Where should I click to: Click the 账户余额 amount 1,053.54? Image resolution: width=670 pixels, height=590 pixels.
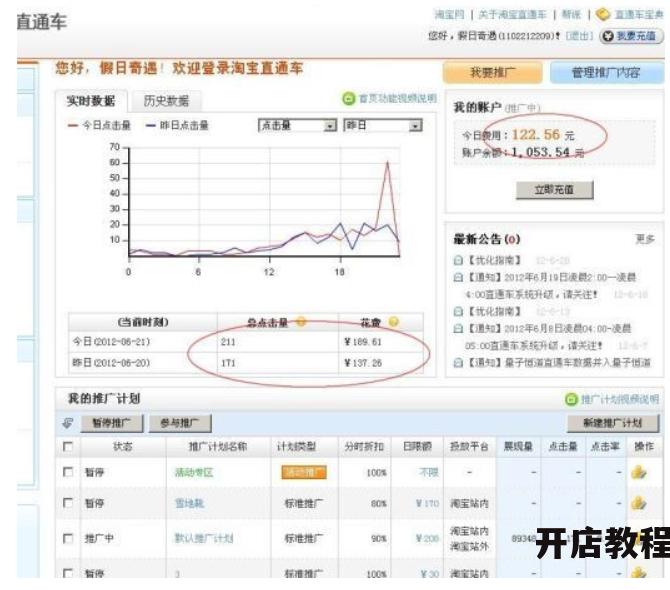coord(541,152)
